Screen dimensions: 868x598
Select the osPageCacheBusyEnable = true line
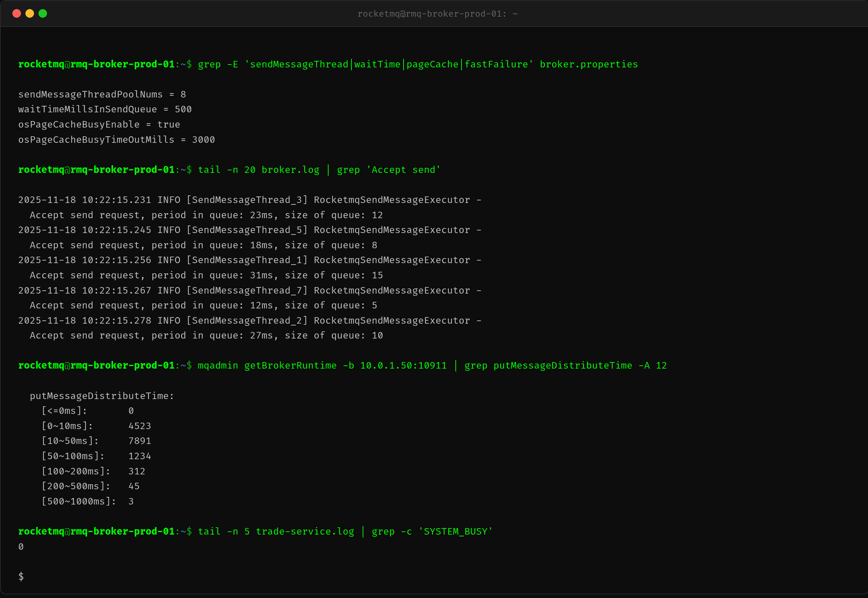coord(99,124)
